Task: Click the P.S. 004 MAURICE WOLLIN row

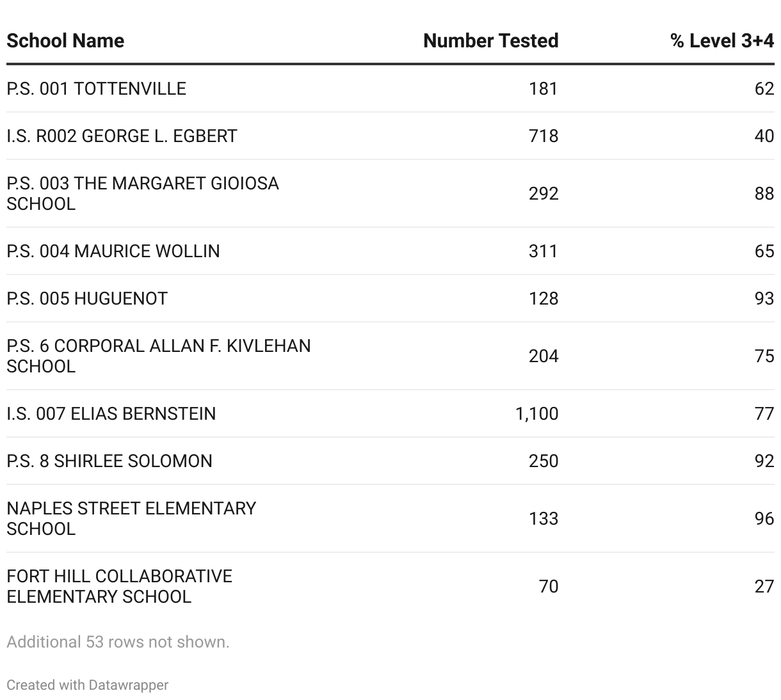Action: 113,251
